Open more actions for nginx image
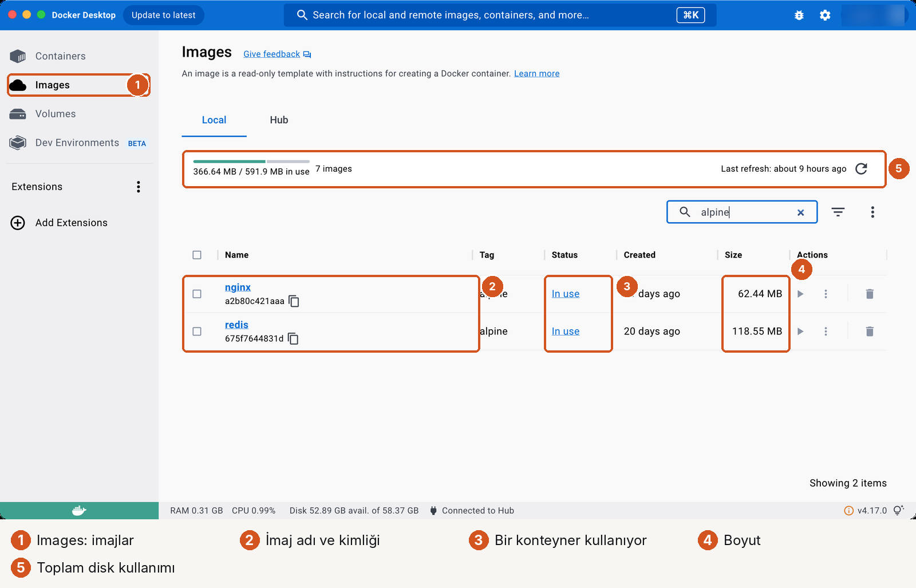 pyautogui.click(x=826, y=294)
